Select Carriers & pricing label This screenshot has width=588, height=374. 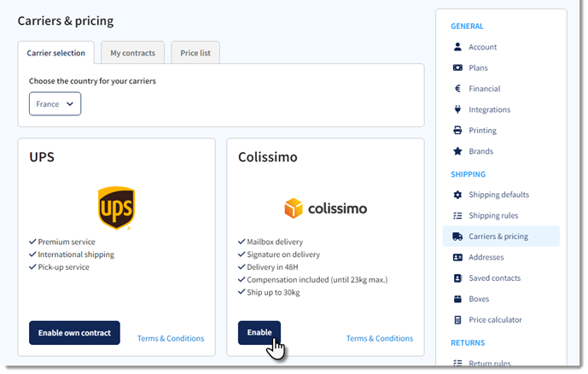(x=498, y=237)
